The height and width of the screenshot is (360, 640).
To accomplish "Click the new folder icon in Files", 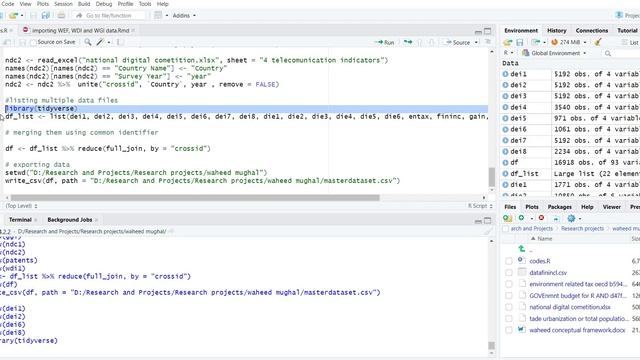I will pyautogui.click(x=507, y=218).
